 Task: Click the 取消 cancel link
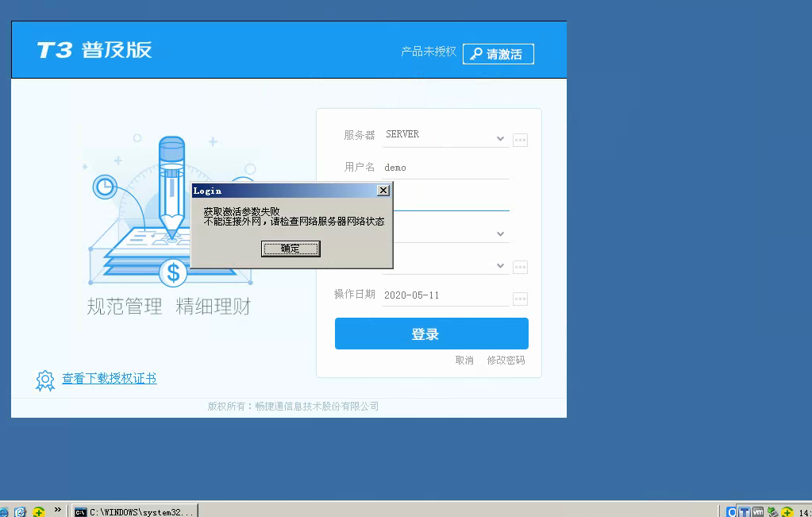tap(464, 360)
